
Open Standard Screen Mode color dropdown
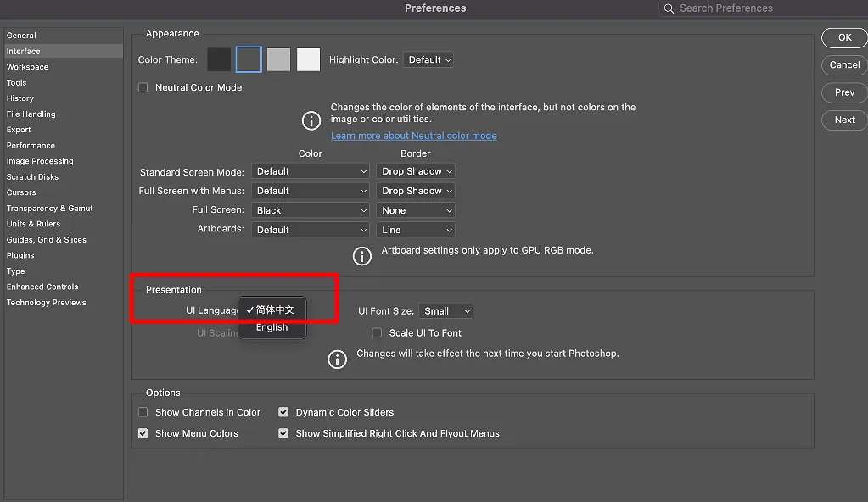pos(310,171)
